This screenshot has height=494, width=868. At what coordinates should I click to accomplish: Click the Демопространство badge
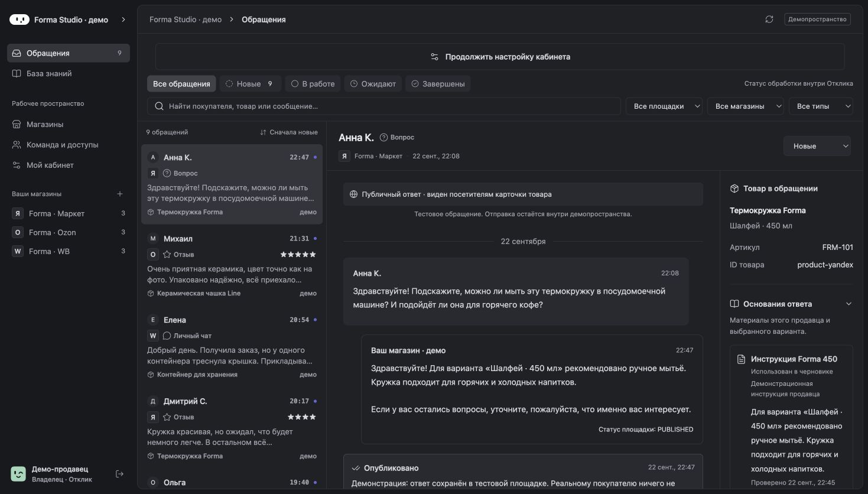[x=817, y=19]
